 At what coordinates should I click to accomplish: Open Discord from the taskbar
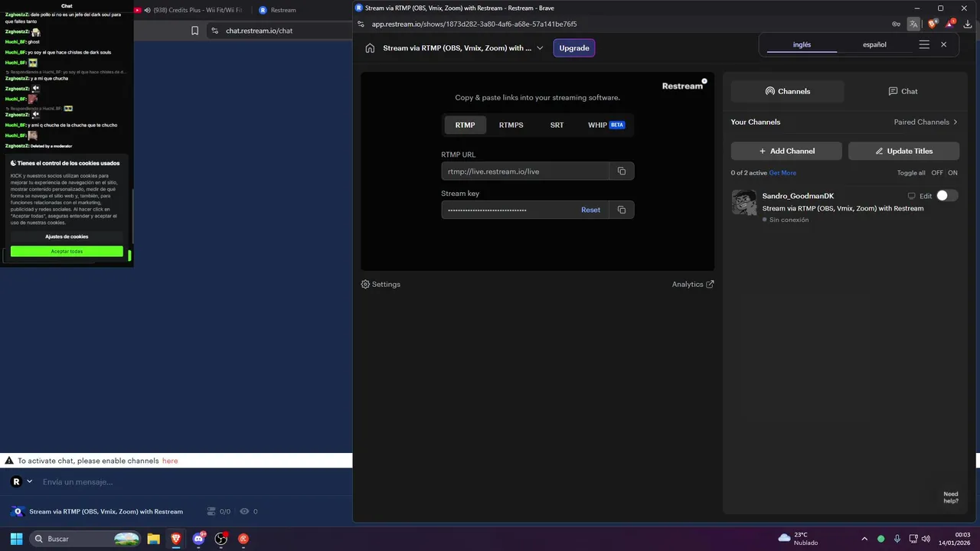[x=199, y=539]
